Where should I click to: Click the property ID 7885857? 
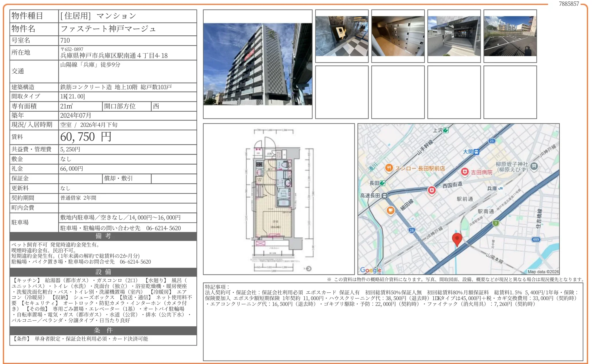(x=569, y=4)
